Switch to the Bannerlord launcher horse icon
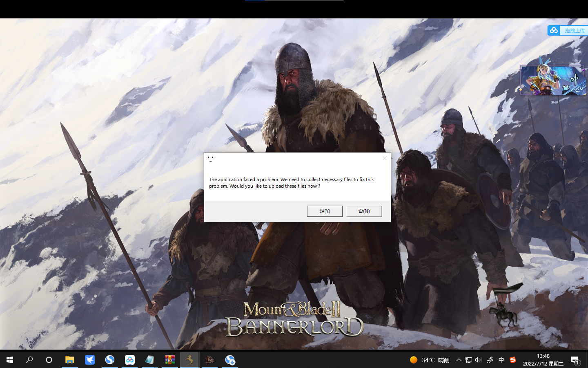Viewport: 588px width, 368px height. point(190,360)
